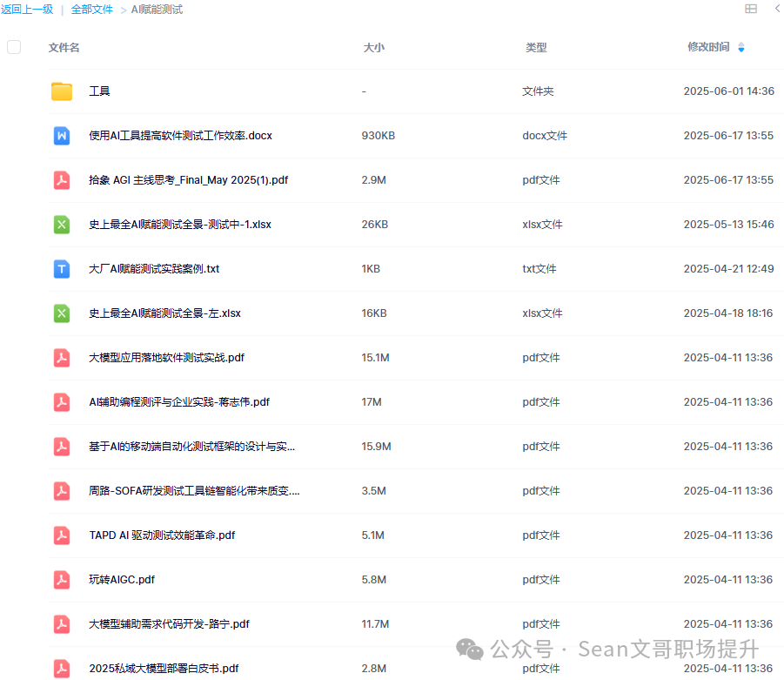Click the PDF icon for 基于AI的移动端自动化测试框架
The image size is (784, 680).
[x=62, y=447]
